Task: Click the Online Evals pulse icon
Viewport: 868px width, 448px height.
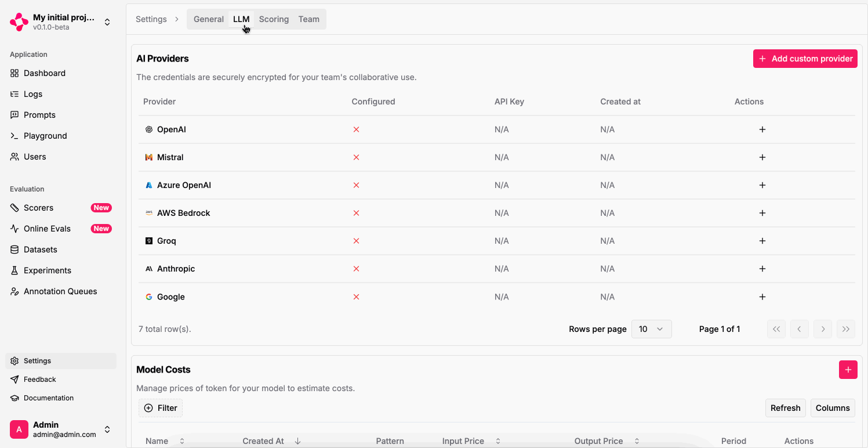Action: pos(14,229)
